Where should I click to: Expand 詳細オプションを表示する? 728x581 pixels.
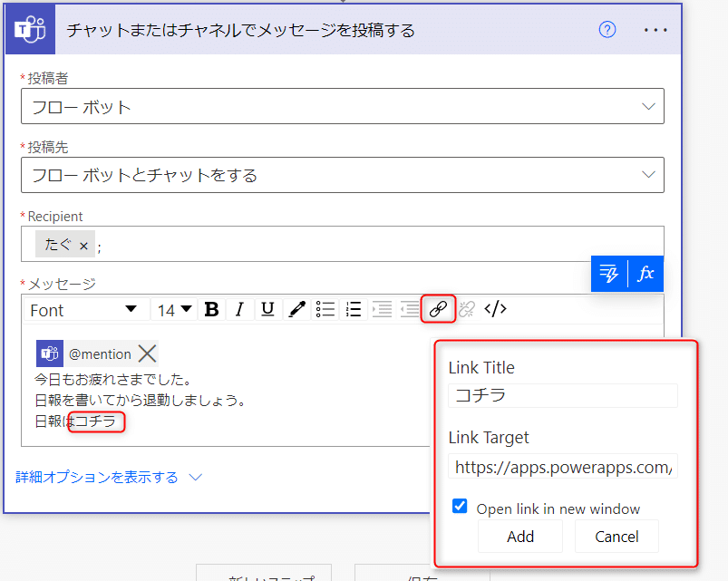point(109,477)
